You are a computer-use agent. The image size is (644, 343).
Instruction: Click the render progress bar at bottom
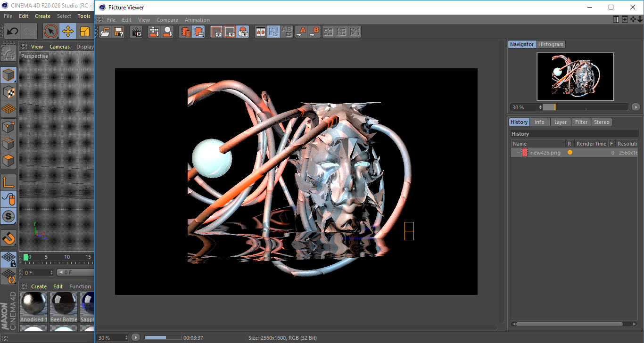[x=163, y=337]
